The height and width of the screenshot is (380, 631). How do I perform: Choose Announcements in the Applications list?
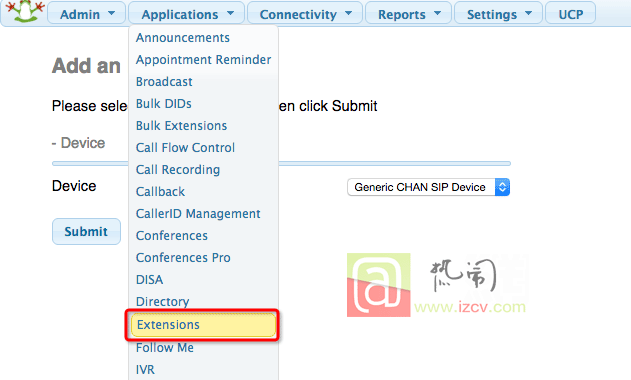coord(183,38)
